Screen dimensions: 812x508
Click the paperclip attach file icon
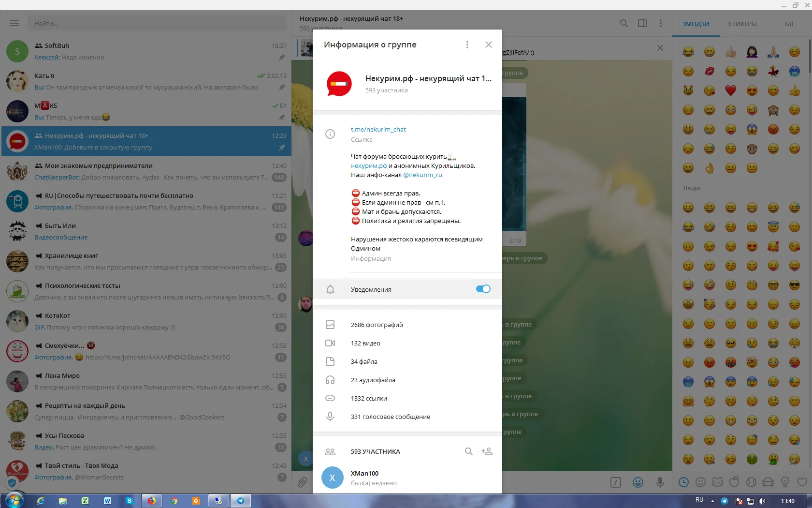click(303, 482)
